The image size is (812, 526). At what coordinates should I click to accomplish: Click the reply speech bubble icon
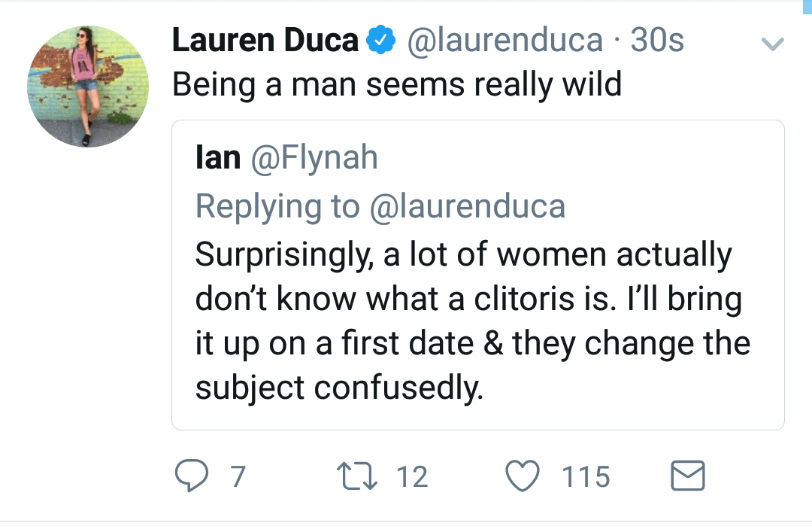191,476
